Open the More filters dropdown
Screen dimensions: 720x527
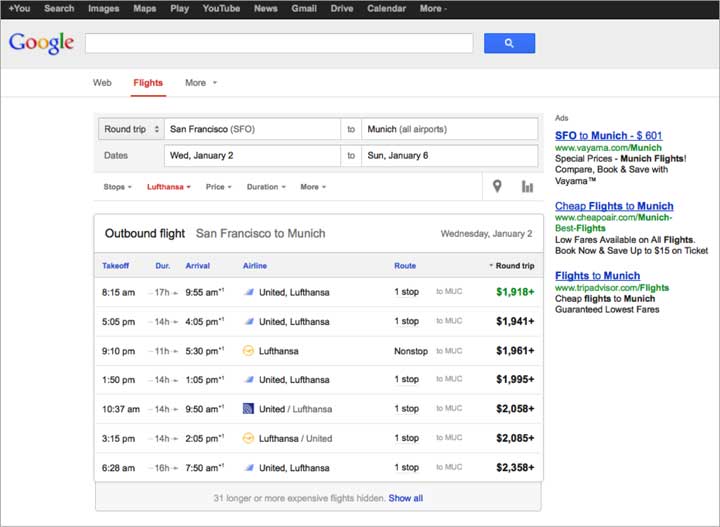click(313, 187)
